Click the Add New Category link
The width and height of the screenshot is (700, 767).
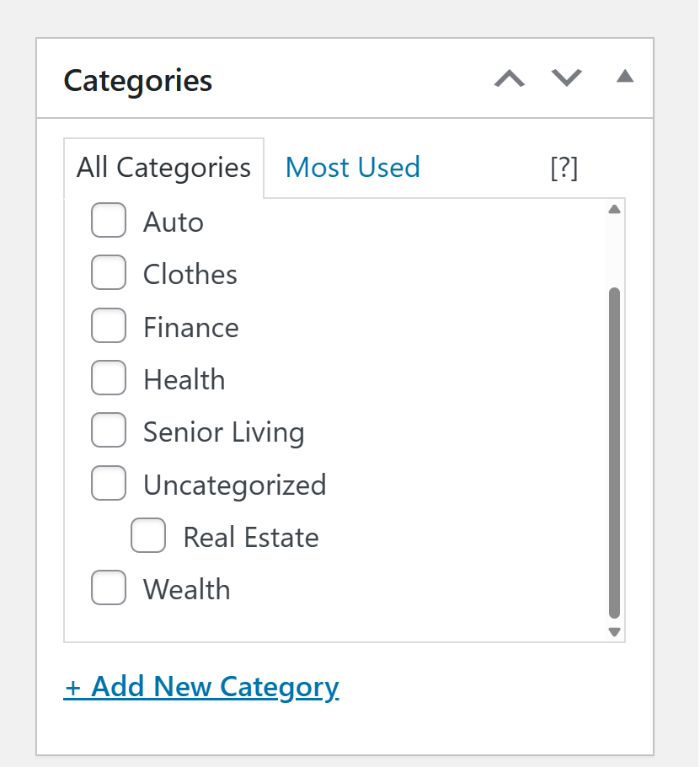tap(201, 687)
